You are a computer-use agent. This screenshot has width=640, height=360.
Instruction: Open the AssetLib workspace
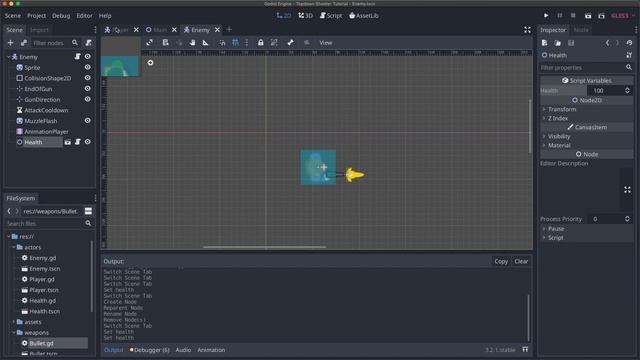point(364,16)
